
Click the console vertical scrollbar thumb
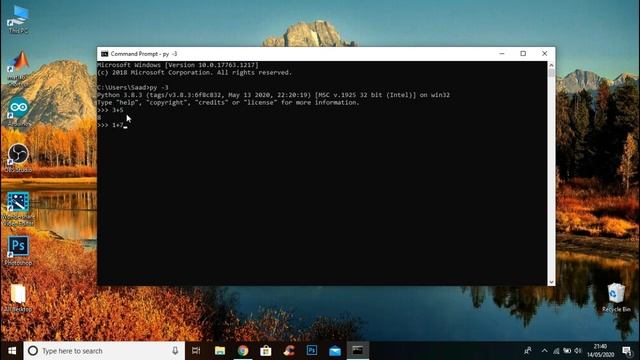(x=551, y=73)
